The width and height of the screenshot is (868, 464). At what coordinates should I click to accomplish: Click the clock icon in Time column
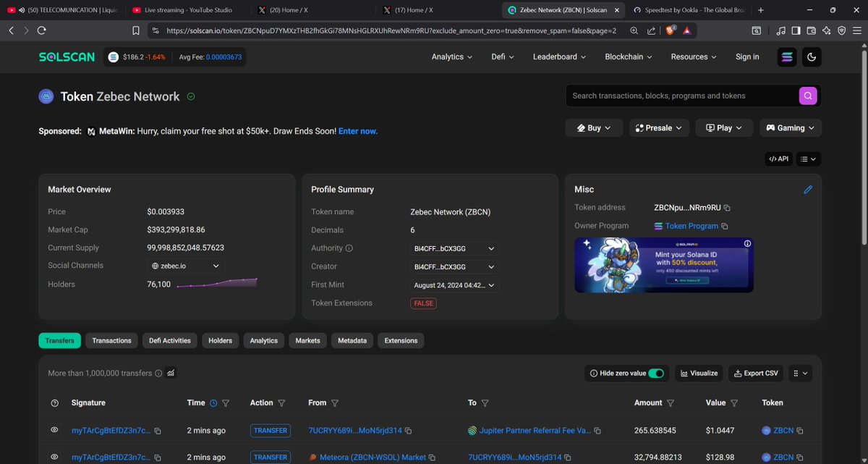[x=213, y=403]
